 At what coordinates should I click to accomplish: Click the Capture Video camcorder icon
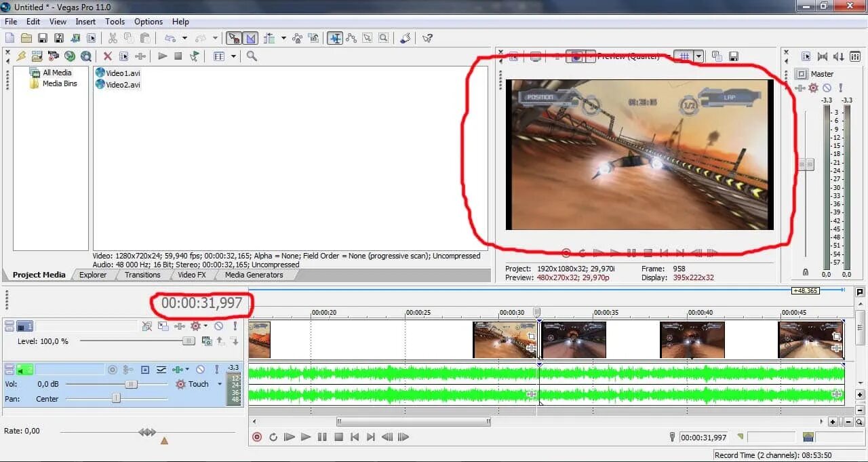[x=53, y=56]
